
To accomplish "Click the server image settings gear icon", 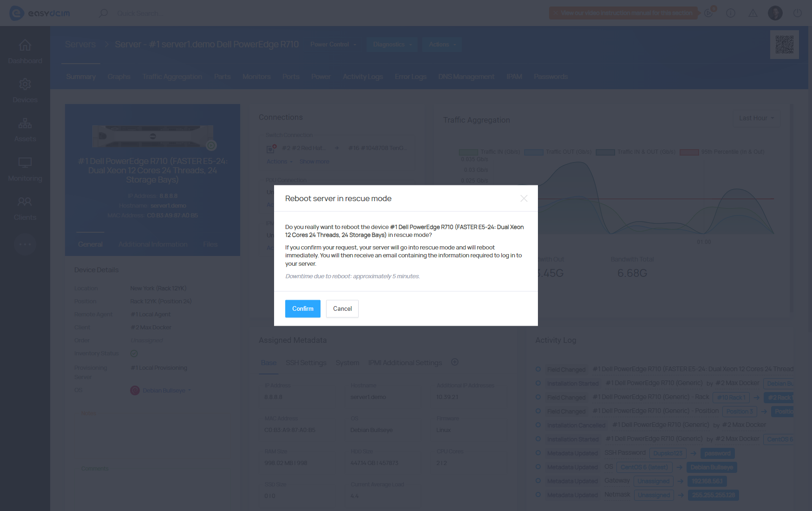I will [211, 145].
